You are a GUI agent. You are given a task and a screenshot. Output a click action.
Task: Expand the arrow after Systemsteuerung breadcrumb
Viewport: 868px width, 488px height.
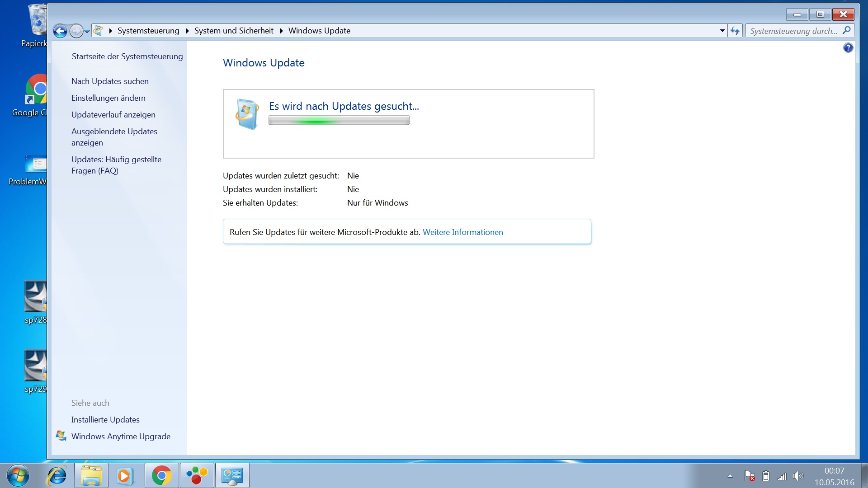tap(187, 31)
